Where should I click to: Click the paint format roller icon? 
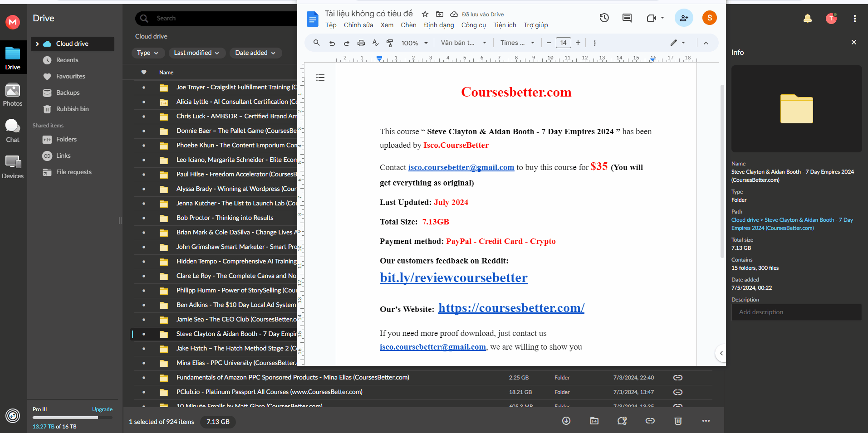coord(390,43)
